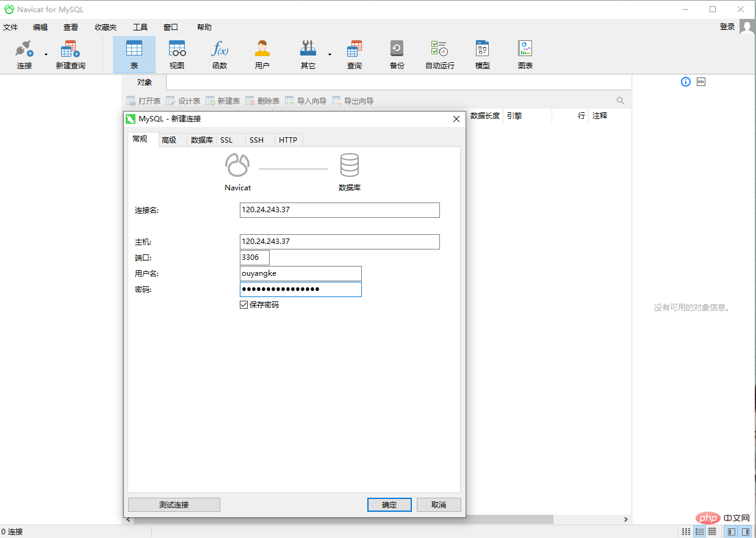Select the 对象 objects tab

(145, 82)
